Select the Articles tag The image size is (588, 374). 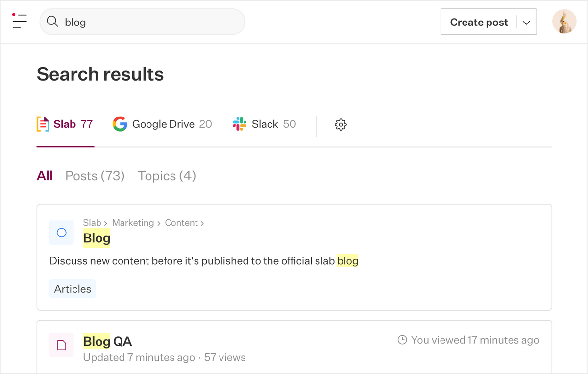pyautogui.click(x=72, y=288)
